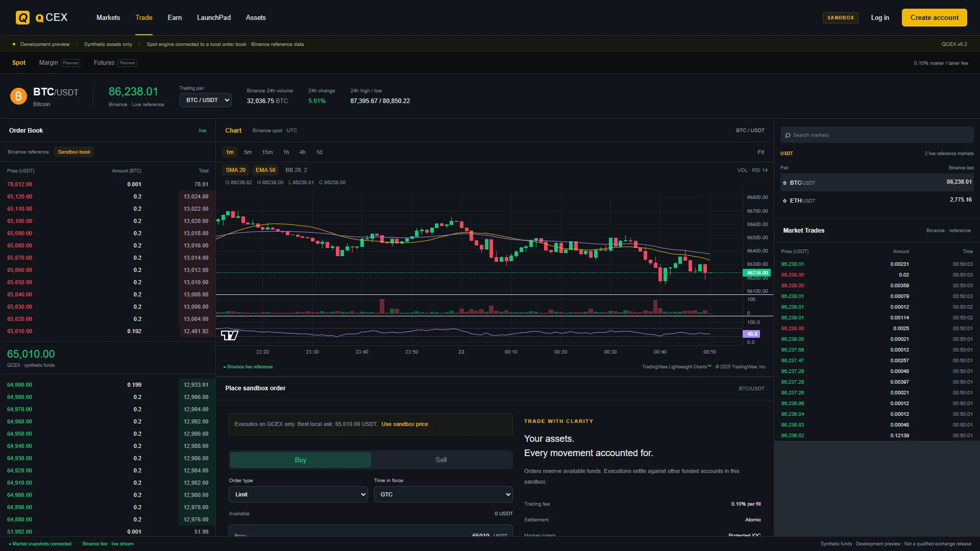Click the Market snapshots connected status
Screen dimensions: 980x551
40,544
